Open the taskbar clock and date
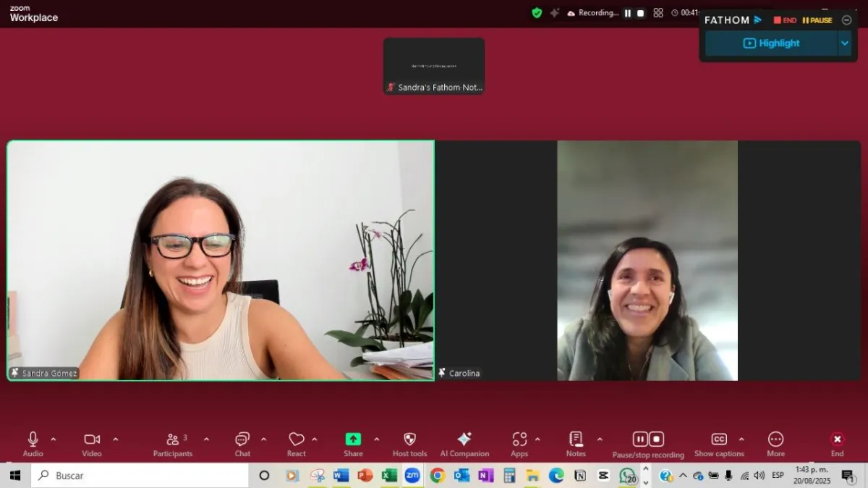868x488 pixels. coord(812,476)
